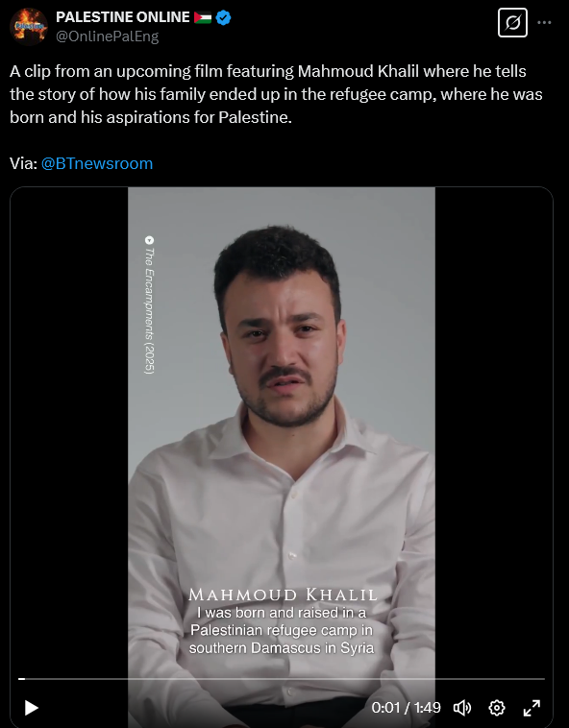The image size is (569, 728).
Task: Open the three-dot more options menu
Action: 544,22
